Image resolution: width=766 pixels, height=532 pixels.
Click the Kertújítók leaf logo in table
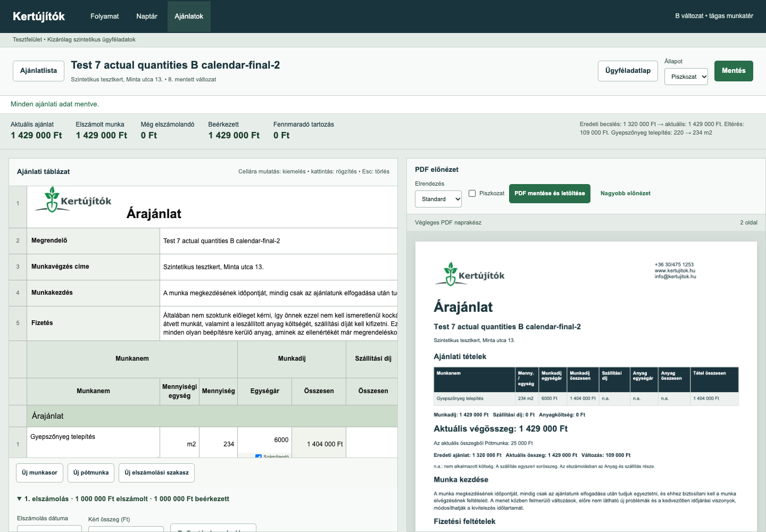point(73,199)
